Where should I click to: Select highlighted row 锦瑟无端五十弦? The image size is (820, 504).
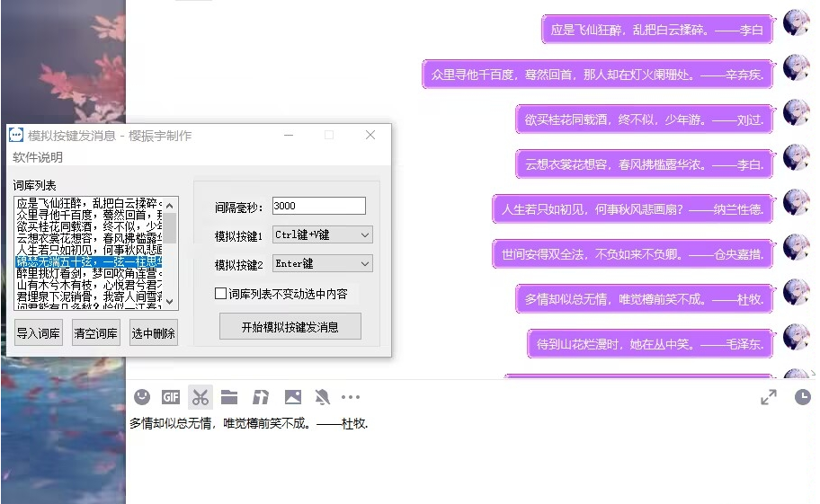89,261
